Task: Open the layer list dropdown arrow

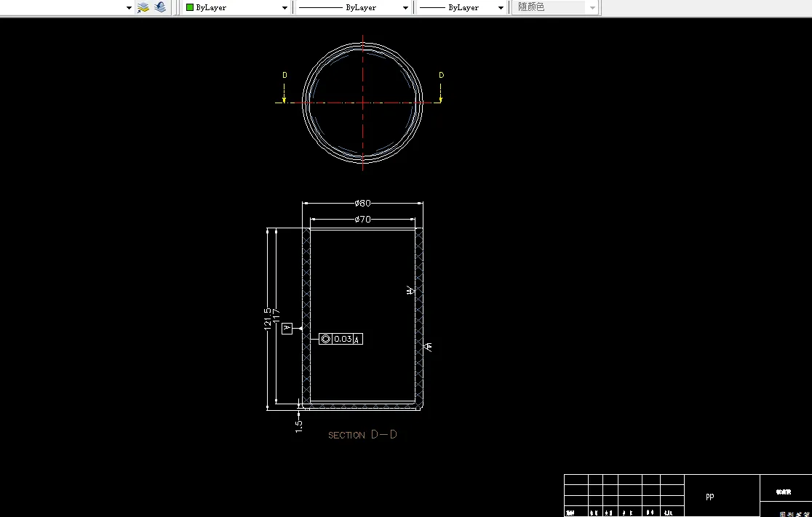Action: (x=129, y=8)
